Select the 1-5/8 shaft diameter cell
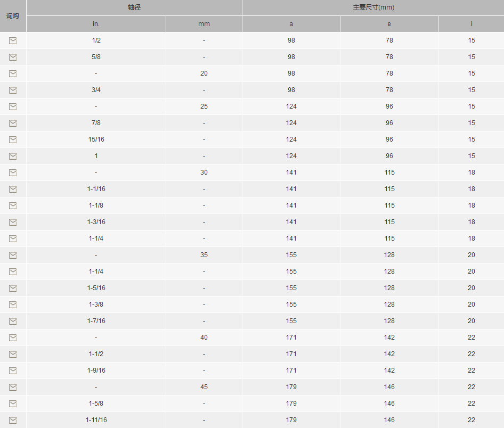This screenshot has height=428, width=504. pyautogui.click(x=96, y=404)
